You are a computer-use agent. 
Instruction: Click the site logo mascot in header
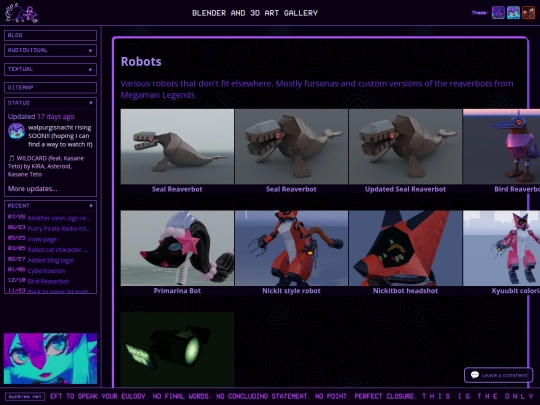click(x=21, y=13)
